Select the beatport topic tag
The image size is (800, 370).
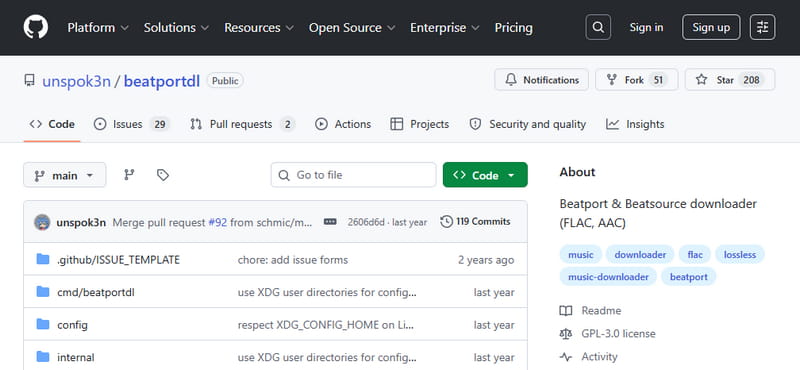tap(689, 277)
